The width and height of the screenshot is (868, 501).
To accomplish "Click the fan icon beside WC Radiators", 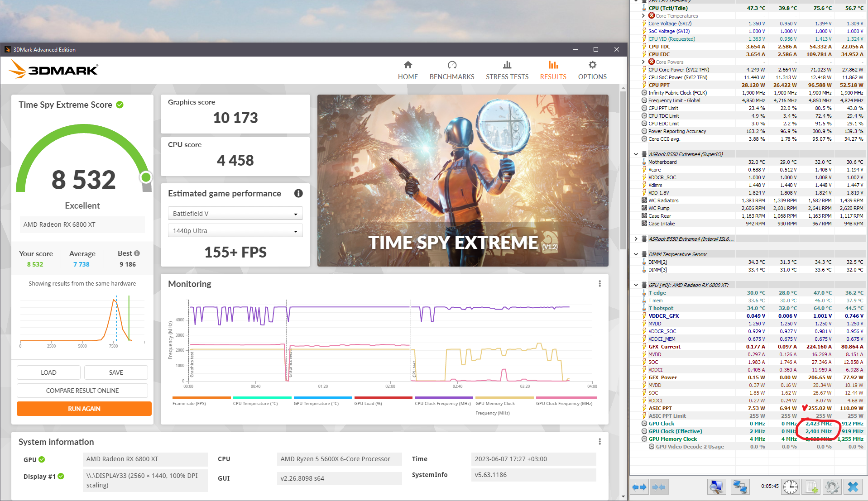I will tap(644, 200).
